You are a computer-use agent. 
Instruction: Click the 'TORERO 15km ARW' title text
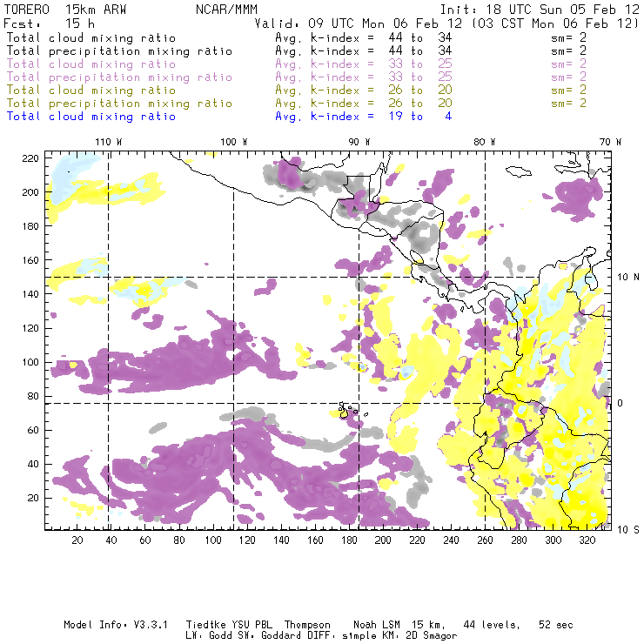click(65, 10)
